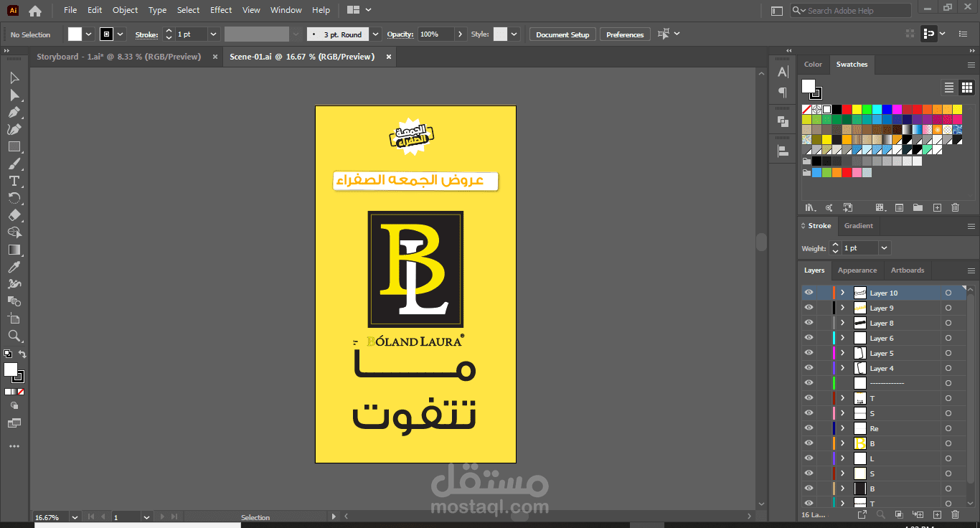980x528 pixels.
Task: Open the Character panel icon
Action: point(783,72)
